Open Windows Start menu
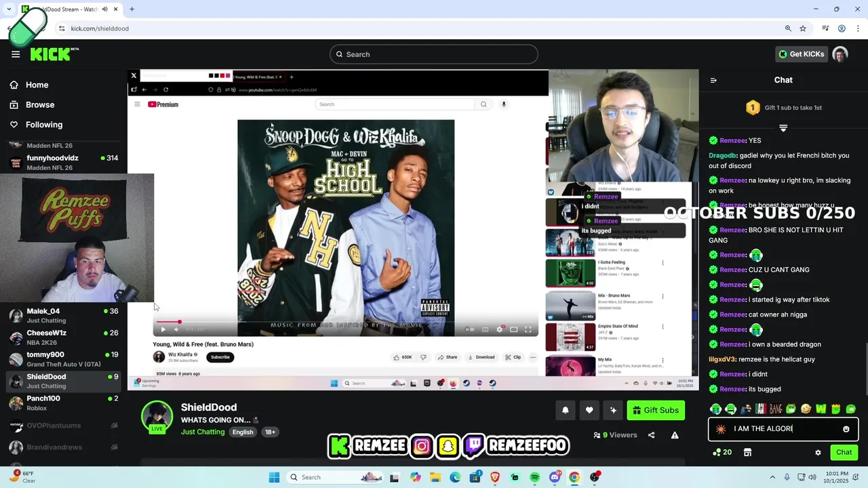868x488 pixels. (274, 477)
